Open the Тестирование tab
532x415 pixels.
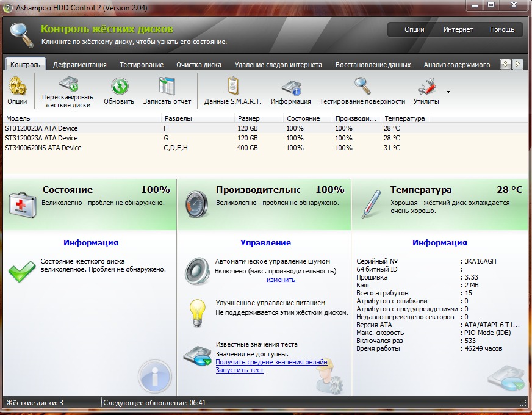coord(141,65)
